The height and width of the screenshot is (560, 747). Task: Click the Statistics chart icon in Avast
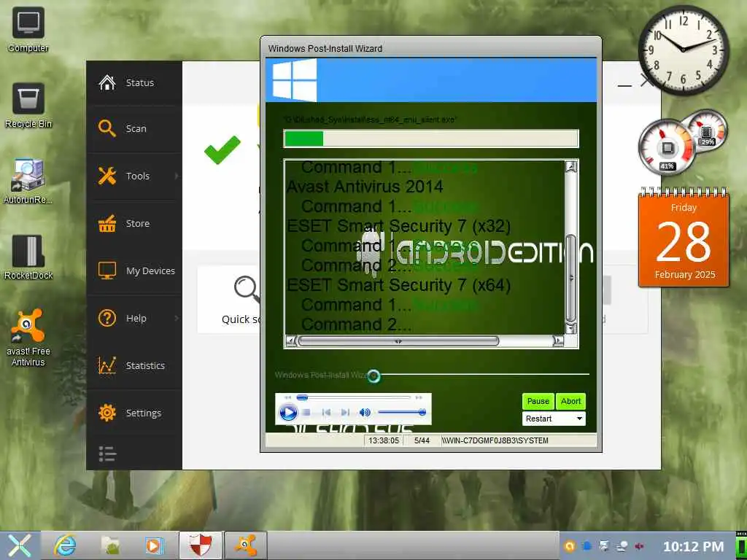point(107,365)
